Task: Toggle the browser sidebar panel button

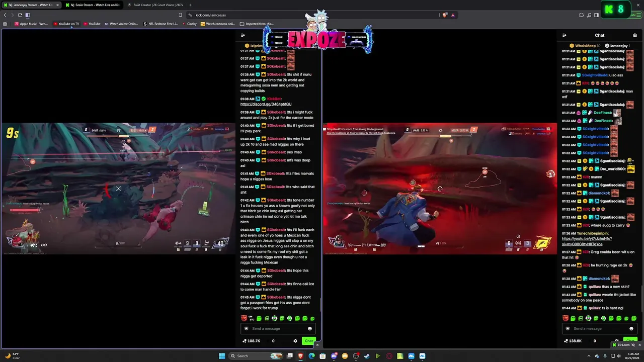Action: (x=28, y=15)
